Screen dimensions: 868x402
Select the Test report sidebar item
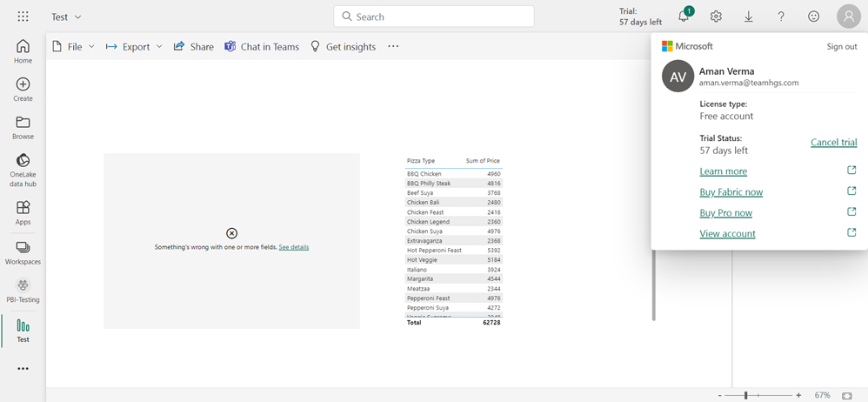(x=23, y=332)
